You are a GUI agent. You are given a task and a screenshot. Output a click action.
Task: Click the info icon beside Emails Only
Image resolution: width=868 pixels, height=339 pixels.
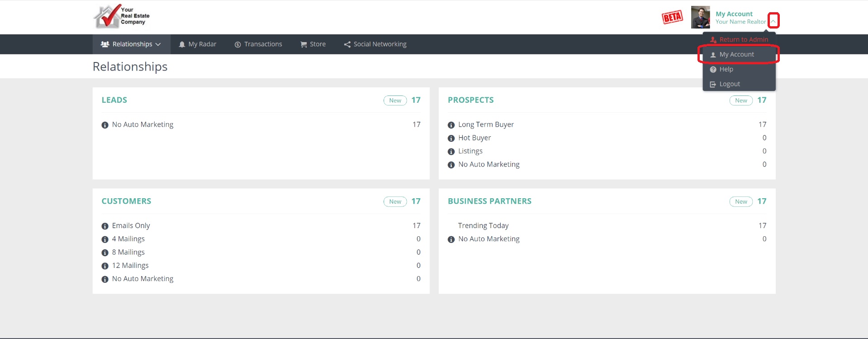[105, 226]
